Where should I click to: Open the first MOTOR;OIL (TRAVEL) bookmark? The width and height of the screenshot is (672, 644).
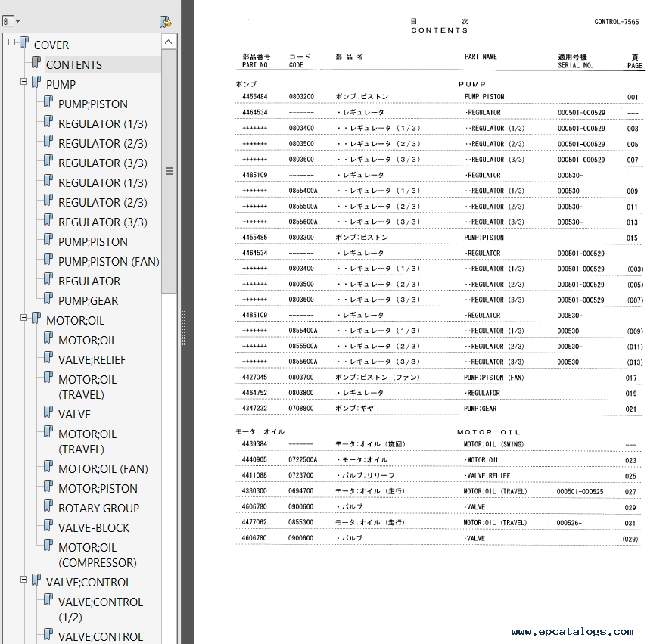click(x=87, y=387)
